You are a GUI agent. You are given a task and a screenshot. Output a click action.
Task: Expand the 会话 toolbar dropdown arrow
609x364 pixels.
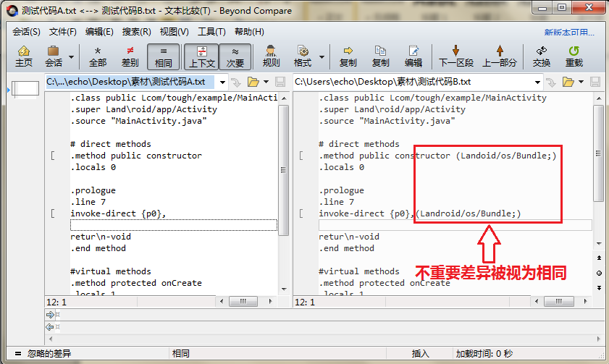click(x=71, y=56)
